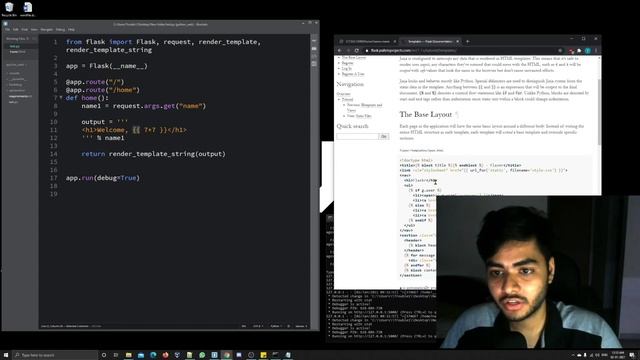Open File Explorer from the taskbar

(x=129, y=355)
